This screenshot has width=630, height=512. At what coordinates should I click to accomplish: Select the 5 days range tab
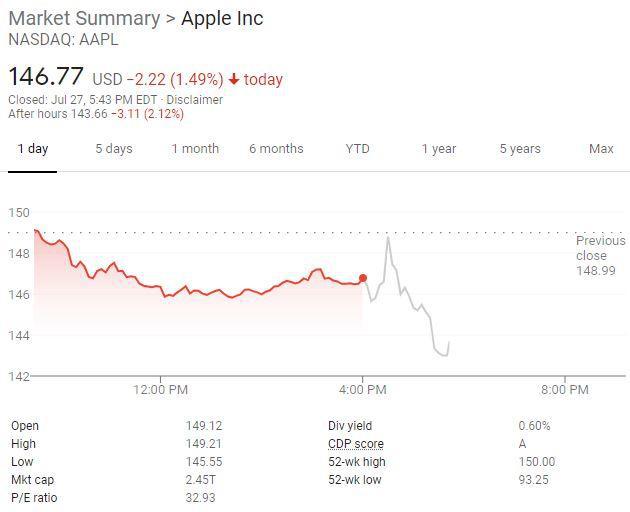114,149
